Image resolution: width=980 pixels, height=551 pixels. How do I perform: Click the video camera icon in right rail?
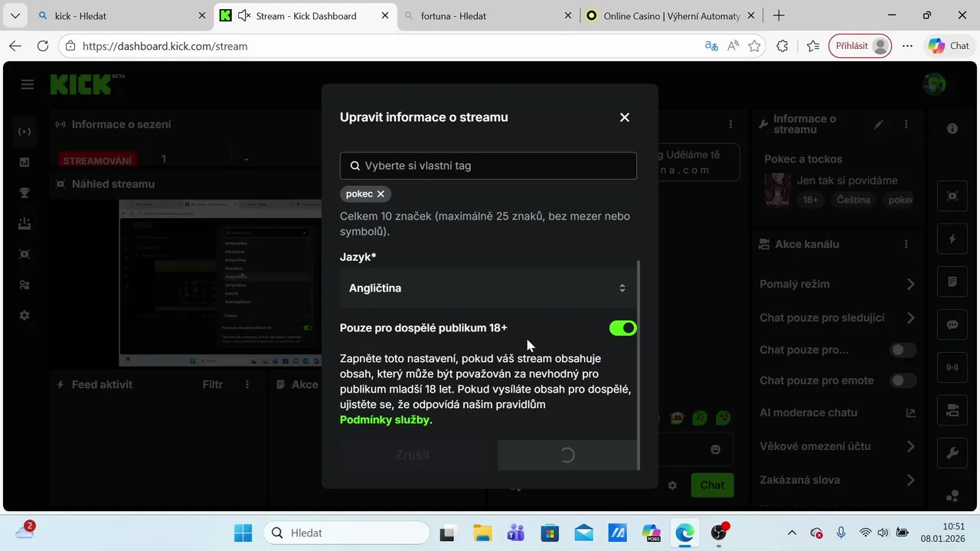point(952,410)
